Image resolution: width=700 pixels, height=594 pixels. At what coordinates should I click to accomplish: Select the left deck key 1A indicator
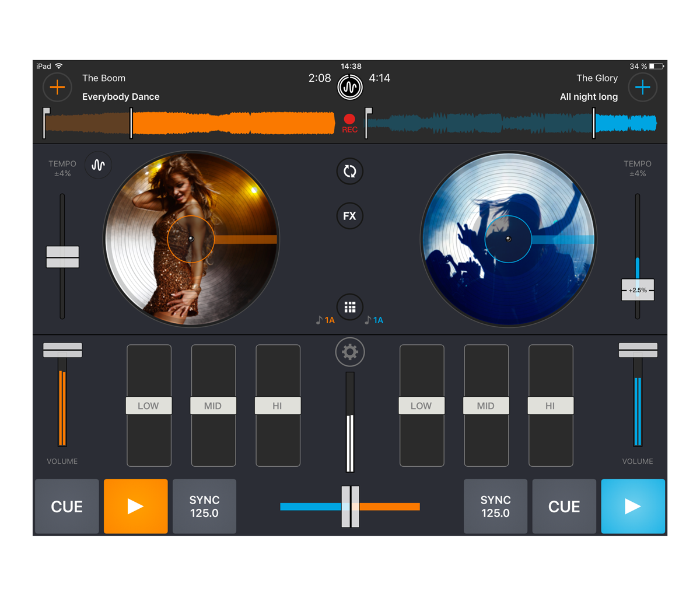pyautogui.click(x=323, y=320)
